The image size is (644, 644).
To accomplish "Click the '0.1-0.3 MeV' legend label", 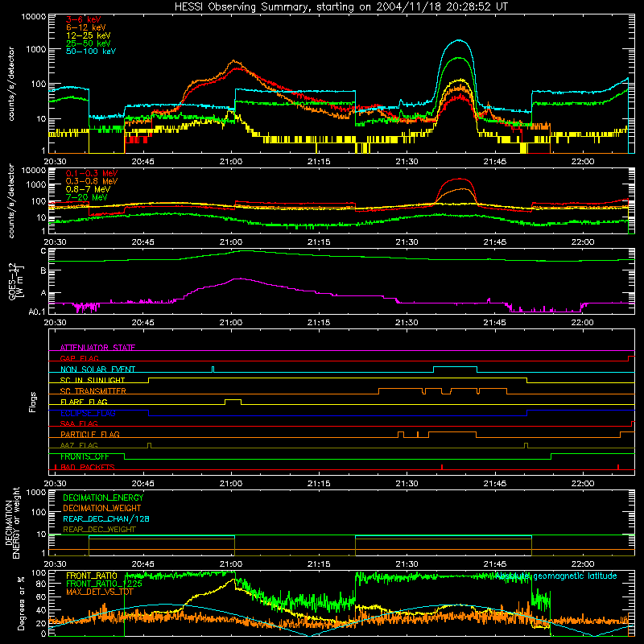I will click(92, 173).
